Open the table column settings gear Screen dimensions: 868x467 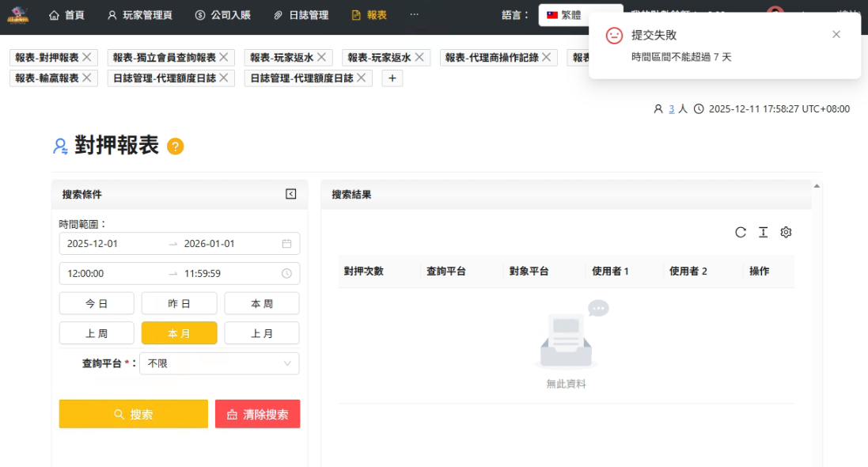786,232
